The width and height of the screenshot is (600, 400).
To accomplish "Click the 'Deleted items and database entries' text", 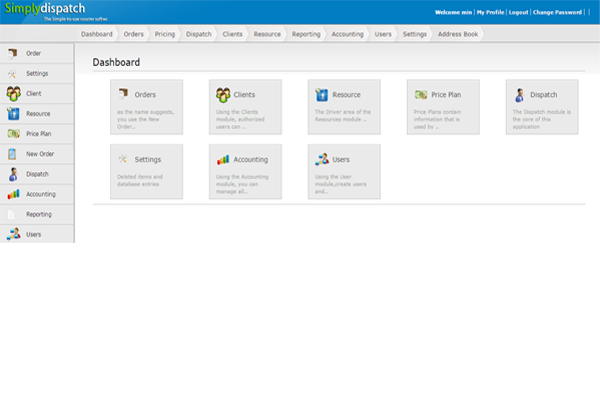I will (140, 180).
